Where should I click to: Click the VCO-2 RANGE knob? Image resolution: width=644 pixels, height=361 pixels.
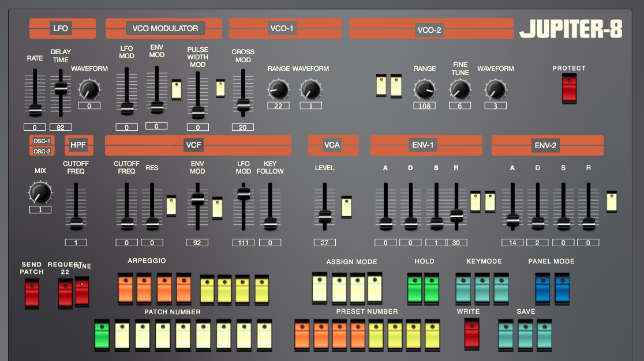point(424,89)
